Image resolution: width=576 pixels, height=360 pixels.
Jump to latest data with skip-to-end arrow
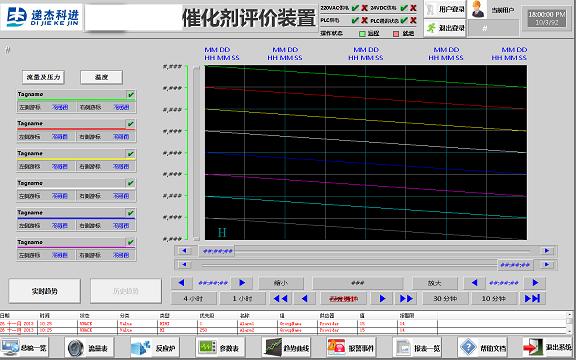[x=532, y=299]
